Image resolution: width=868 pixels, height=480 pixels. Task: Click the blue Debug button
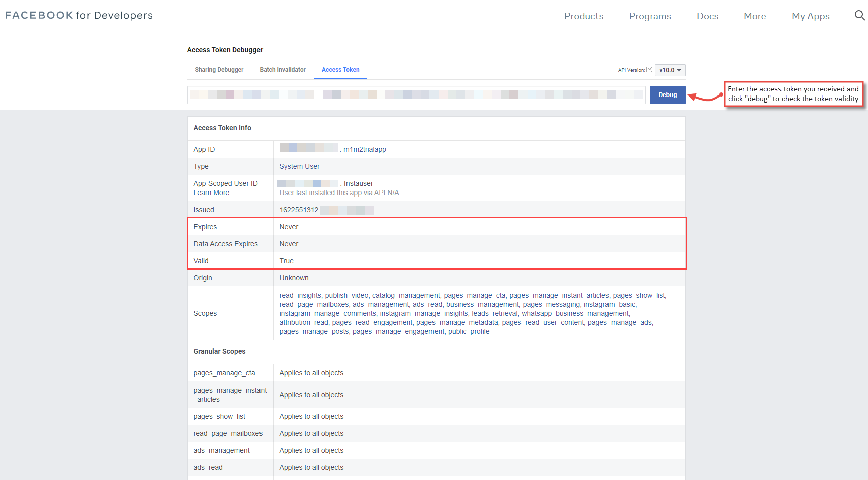pos(668,95)
